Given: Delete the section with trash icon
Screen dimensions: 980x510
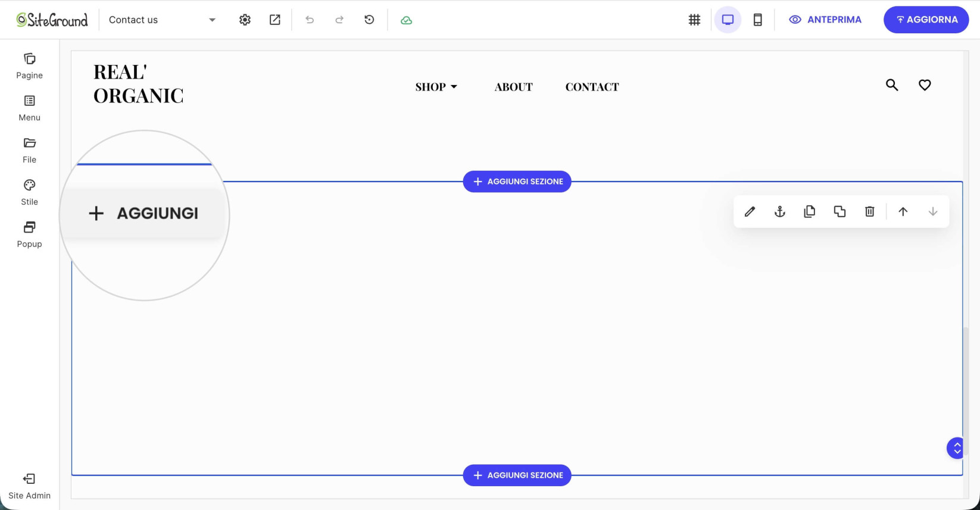Looking at the screenshot, I should coord(869,211).
